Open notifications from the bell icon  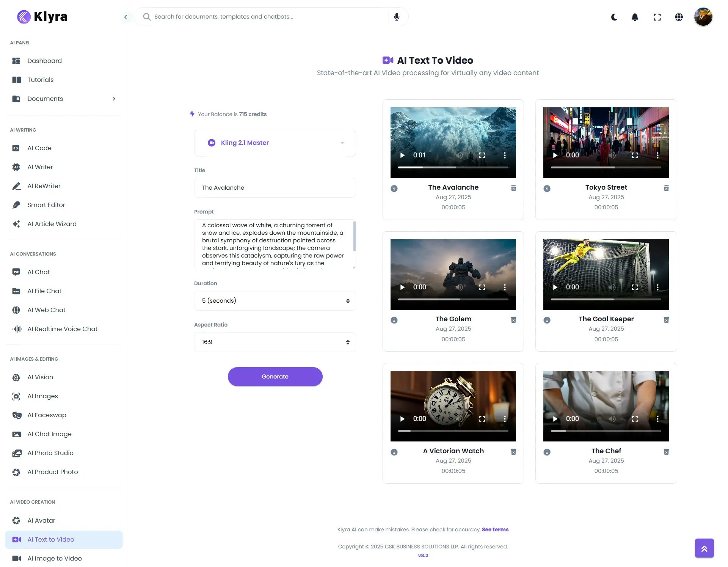click(x=635, y=17)
